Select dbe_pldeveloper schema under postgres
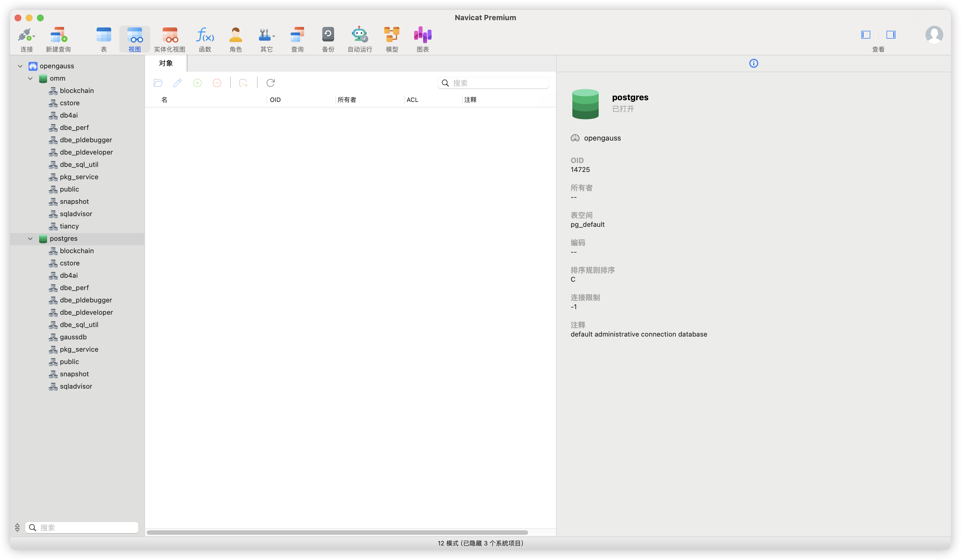This screenshot has height=560, width=961. click(86, 312)
